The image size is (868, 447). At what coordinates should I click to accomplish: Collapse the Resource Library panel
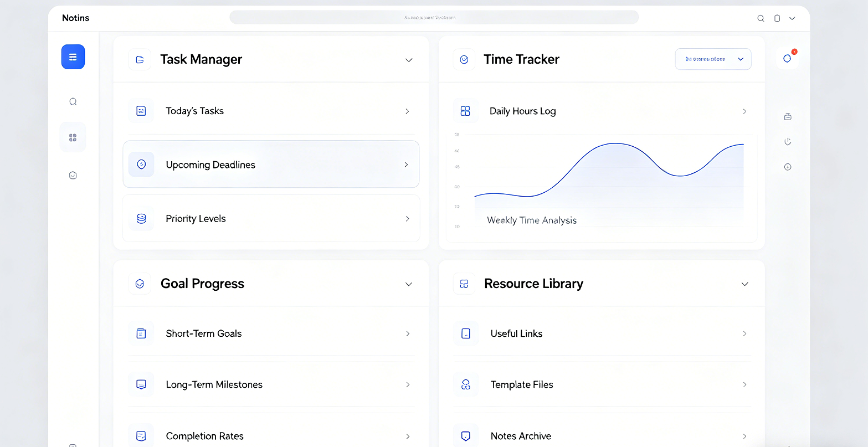coord(745,284)
